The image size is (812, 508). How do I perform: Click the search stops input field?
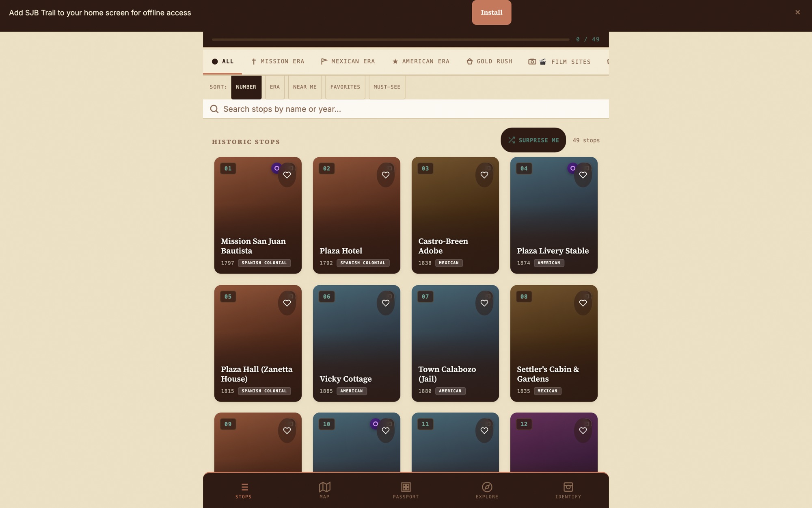pyautogui.click(x=406, y=109)
